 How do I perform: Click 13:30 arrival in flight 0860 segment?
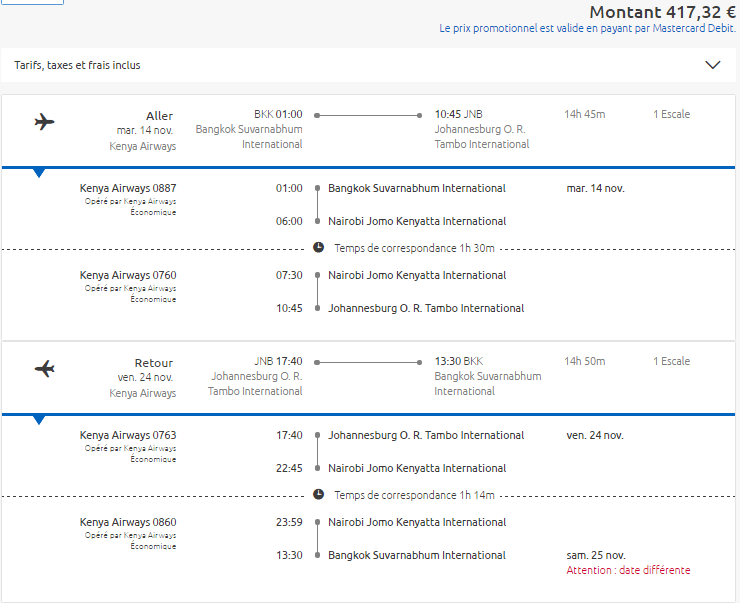click(x=289, y=555)
